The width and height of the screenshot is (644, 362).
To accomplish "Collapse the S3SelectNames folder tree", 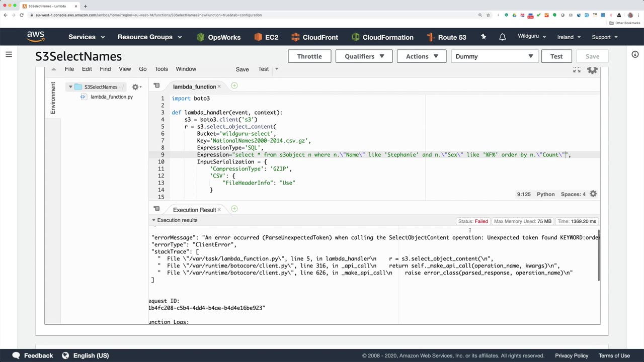I will pyautogui.click(x=70, y=87).
